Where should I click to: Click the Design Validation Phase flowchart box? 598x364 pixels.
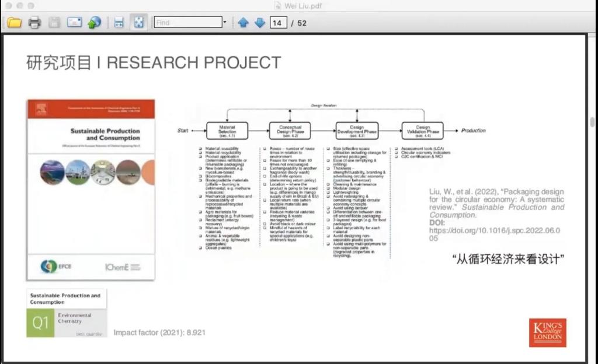(x=422, y=131)
